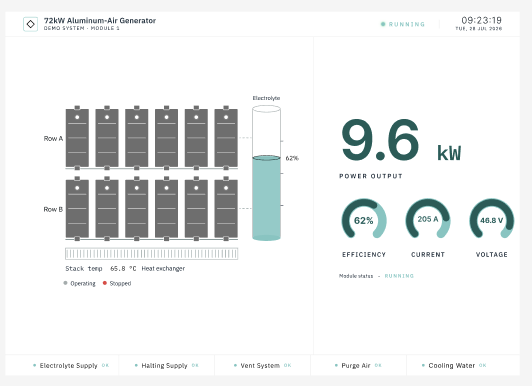The width and height of the screenshot is (532, 386).
Task: Open the Voltage gauge showing 46.8 V
Action: [492, 219]
